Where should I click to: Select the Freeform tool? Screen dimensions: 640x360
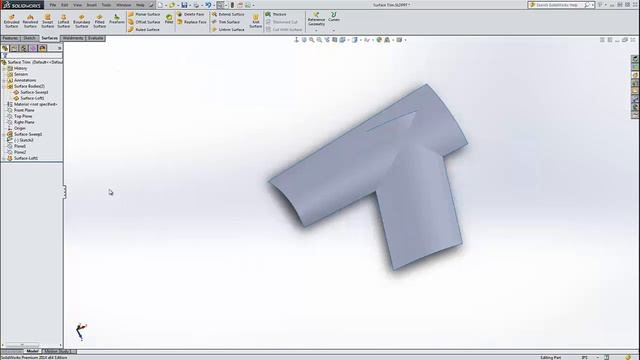117,19
